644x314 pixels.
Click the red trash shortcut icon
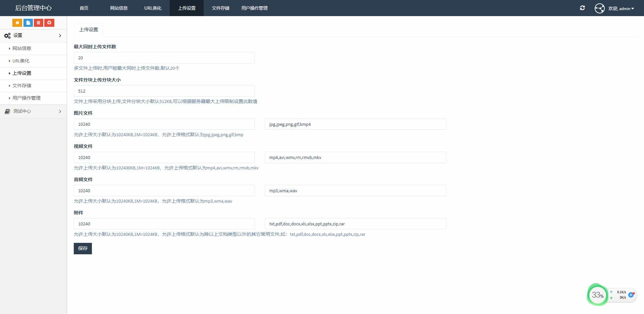39,23
